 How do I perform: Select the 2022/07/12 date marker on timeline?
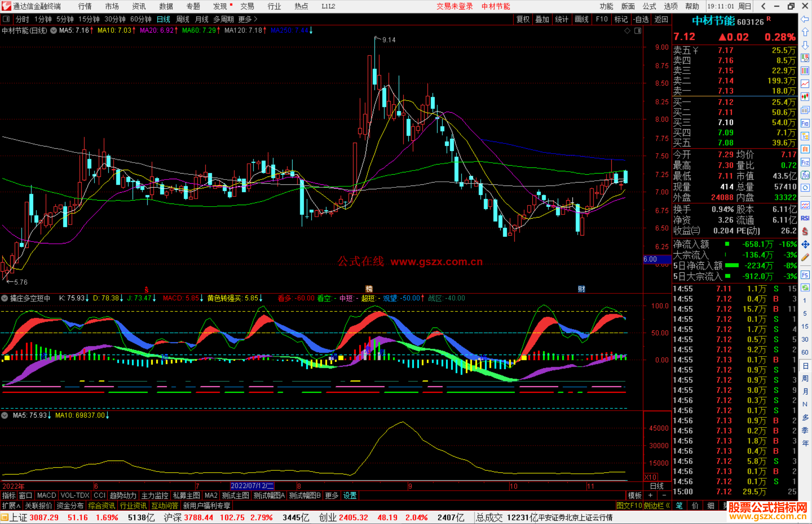click(252, 486)
